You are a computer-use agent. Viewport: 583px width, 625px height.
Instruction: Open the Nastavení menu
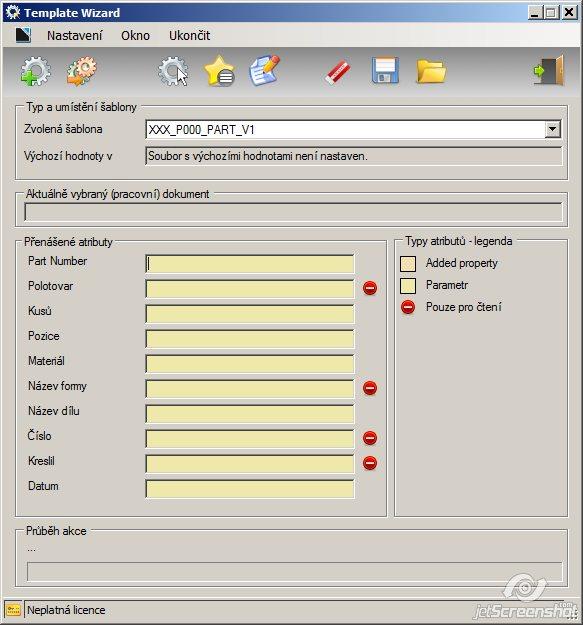coord(75,35)
